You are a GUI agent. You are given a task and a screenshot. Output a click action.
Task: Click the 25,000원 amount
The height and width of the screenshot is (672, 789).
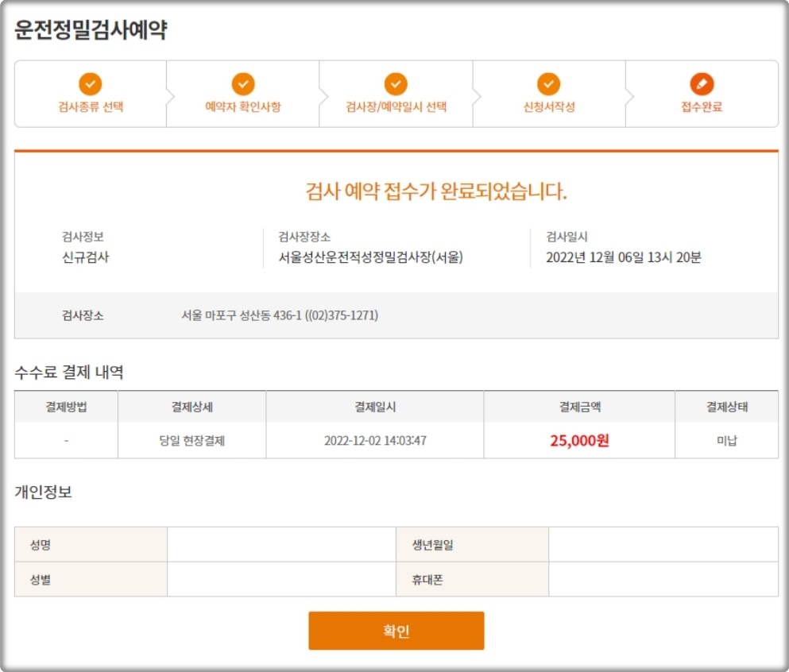[580, 441]
